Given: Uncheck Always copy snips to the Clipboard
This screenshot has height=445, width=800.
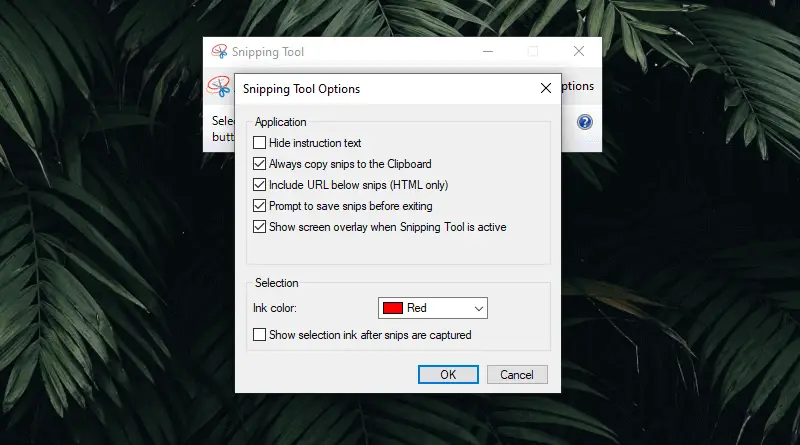Looking at the screenshot, I should tap(259, 163).
